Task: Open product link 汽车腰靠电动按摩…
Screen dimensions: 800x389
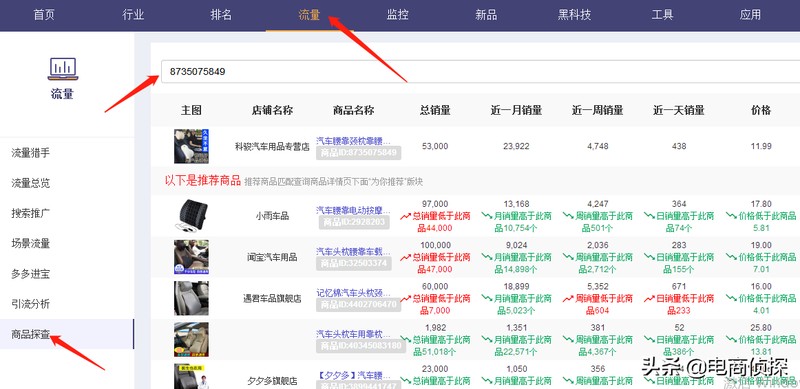Action: click(353, 210)
